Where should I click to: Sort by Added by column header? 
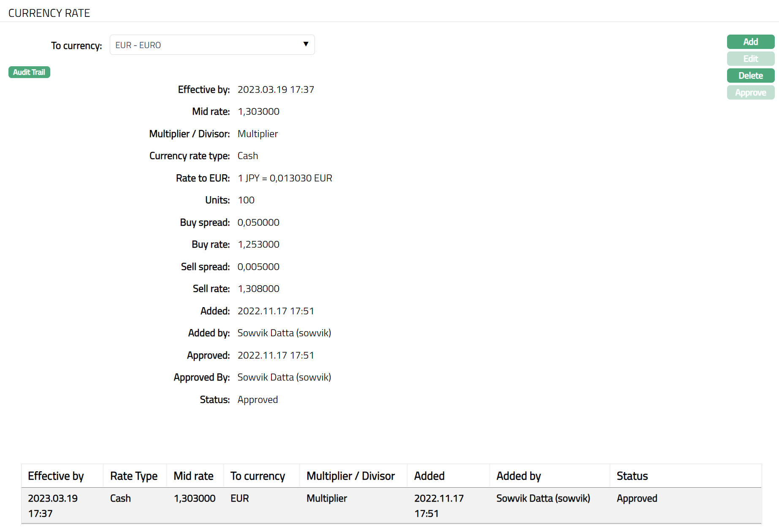click(x=518, y=476)
